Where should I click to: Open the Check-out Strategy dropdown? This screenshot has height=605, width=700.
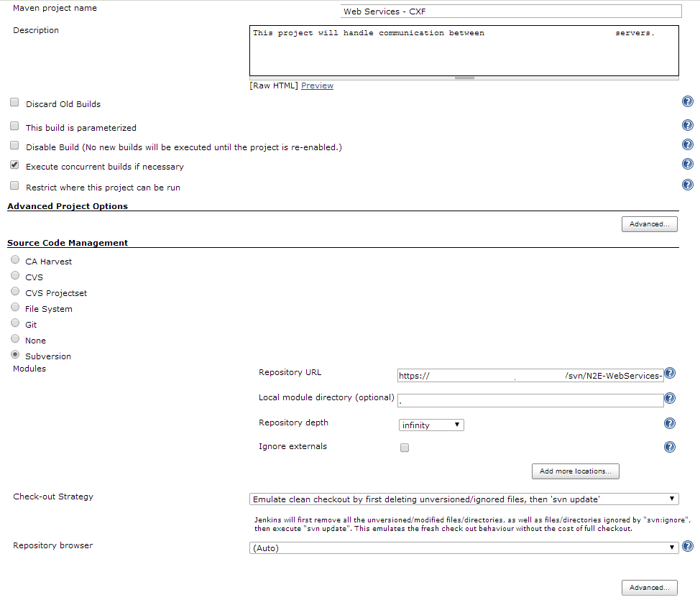[x=463, y=498]
